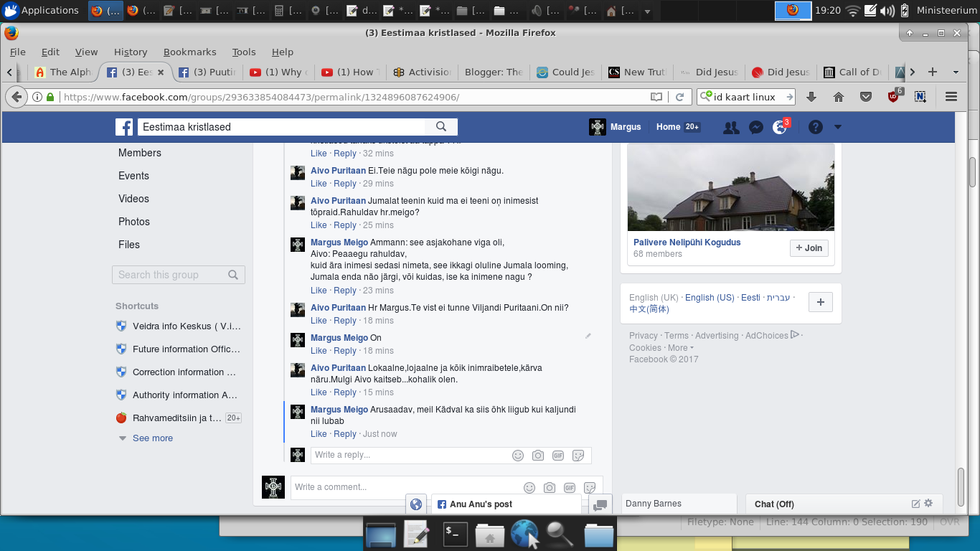This screenshot has height=551, width=980.
Task: Add language plus button
Action: [x=821, y=302]
